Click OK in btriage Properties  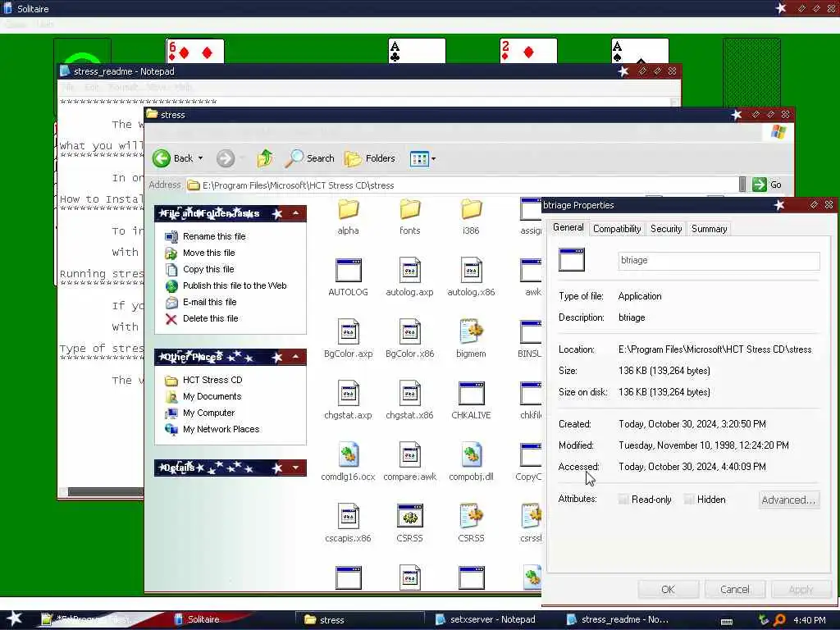[x=668, y=589]
